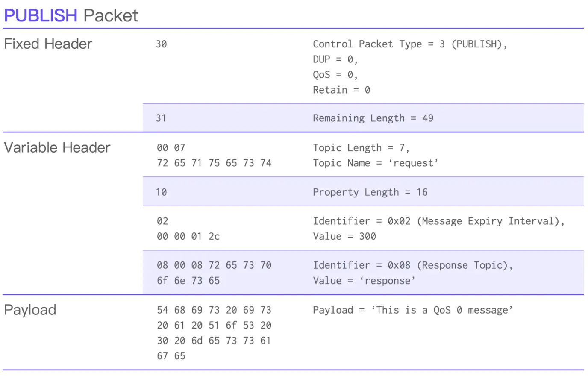
Task: Click the Message Expiry Interval identifier description
Action: (x=439, y=221)
